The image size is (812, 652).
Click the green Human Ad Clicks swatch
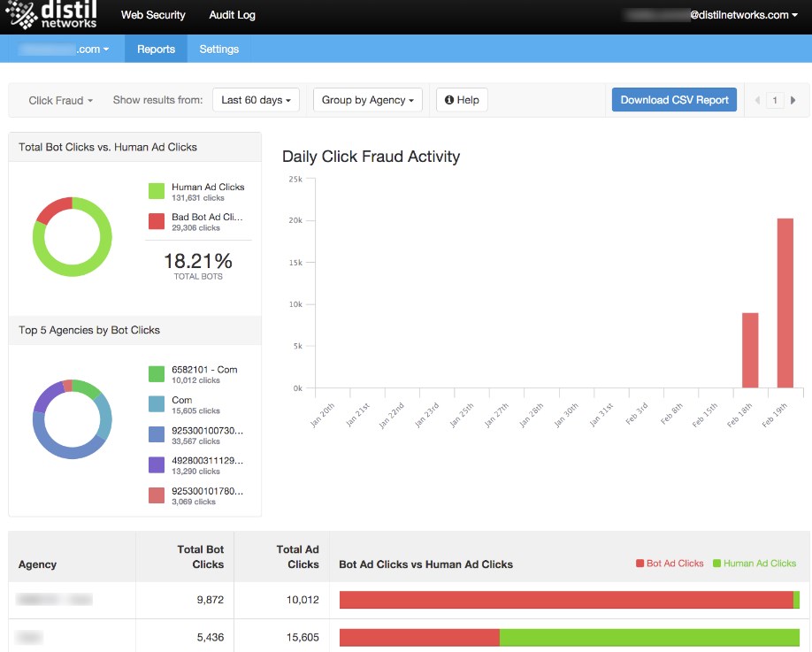tap(157, 191)
